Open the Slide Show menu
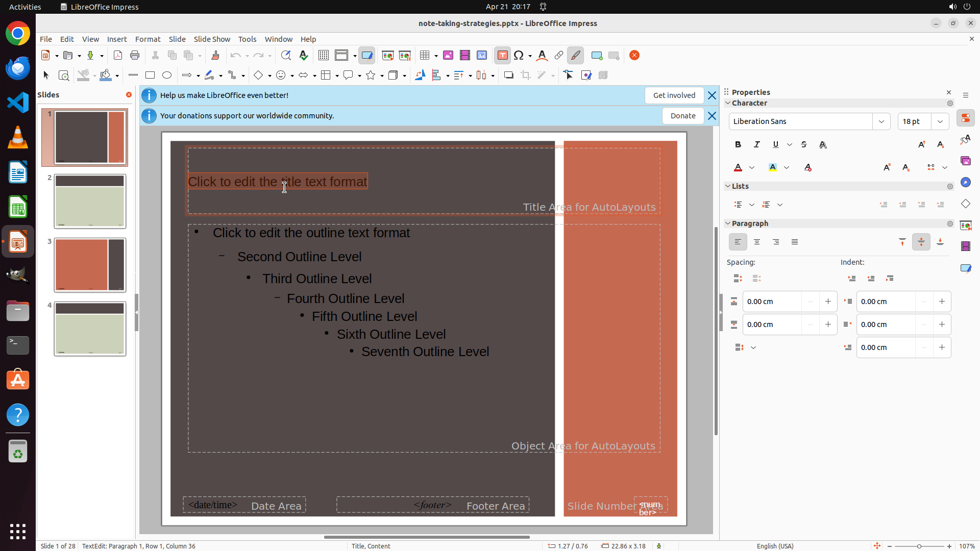Image resolution: width=980 pixels, height=551 pixels. pos(212,39)
